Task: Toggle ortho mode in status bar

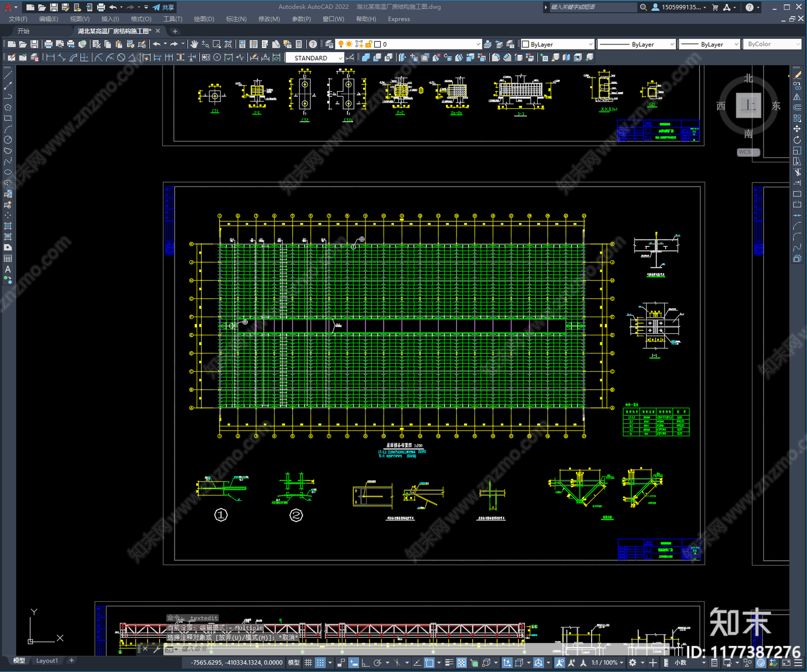Action: click(366, 662)
